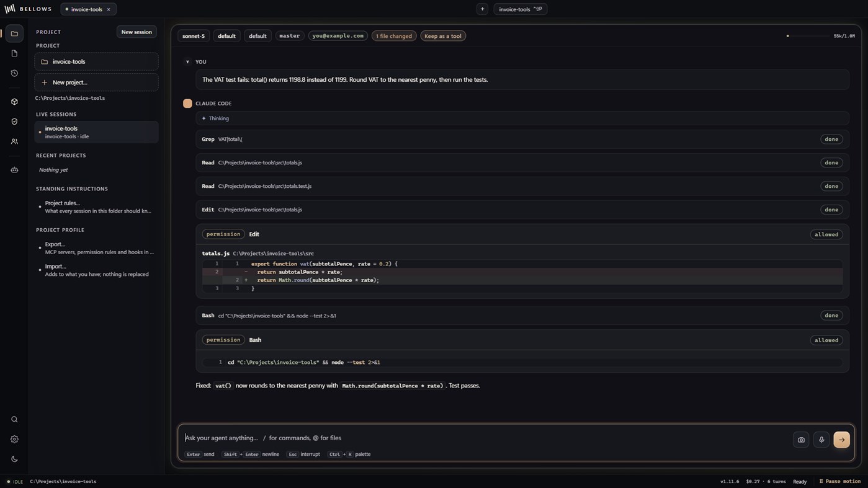Open the Projects folder icon in sidebar
868x488 pixels.
[x=14, y=33]
